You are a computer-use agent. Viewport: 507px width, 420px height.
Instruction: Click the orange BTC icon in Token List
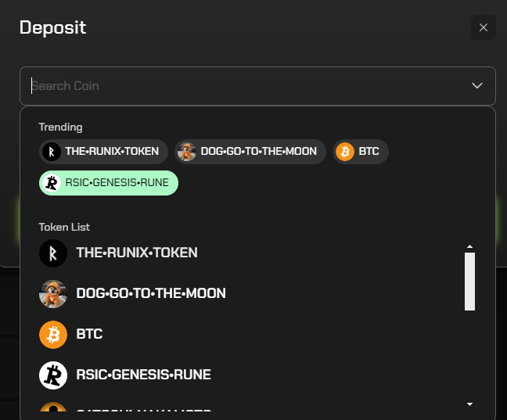click(x=53, y=335)
